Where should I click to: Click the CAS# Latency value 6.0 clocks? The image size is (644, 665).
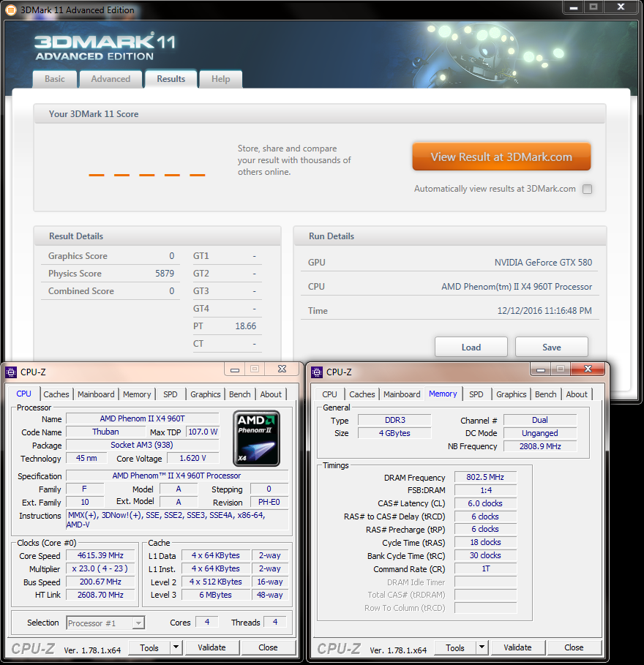(x=485, y=503)
